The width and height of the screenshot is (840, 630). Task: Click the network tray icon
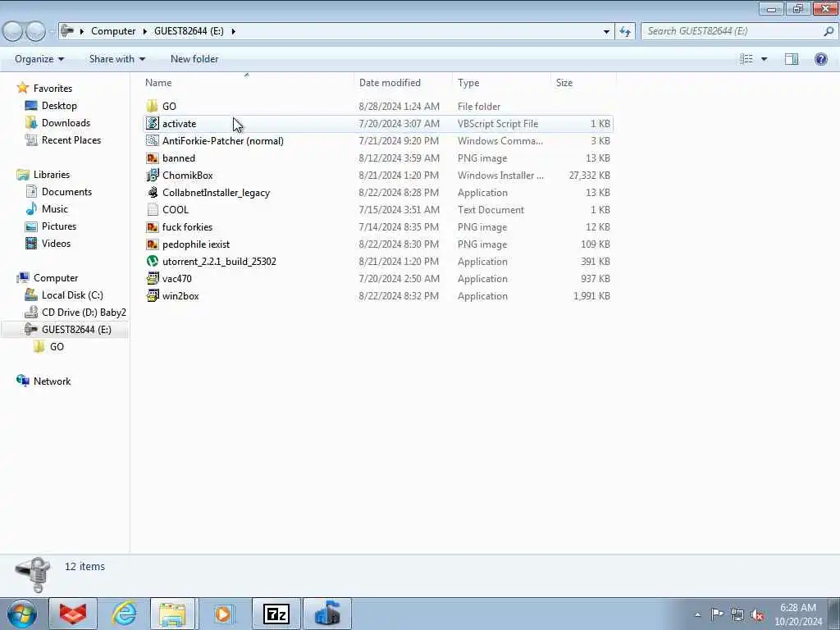point(737,614)
